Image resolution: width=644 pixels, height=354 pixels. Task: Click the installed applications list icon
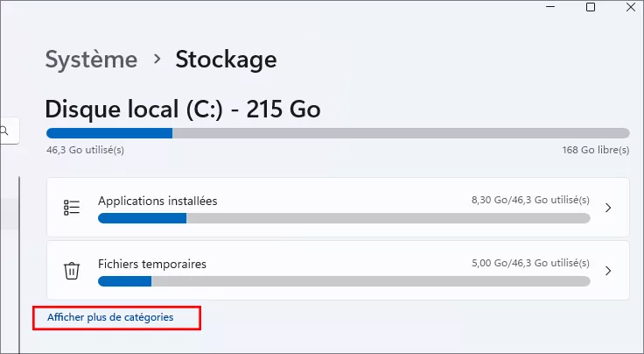click(x=72, y=208)
